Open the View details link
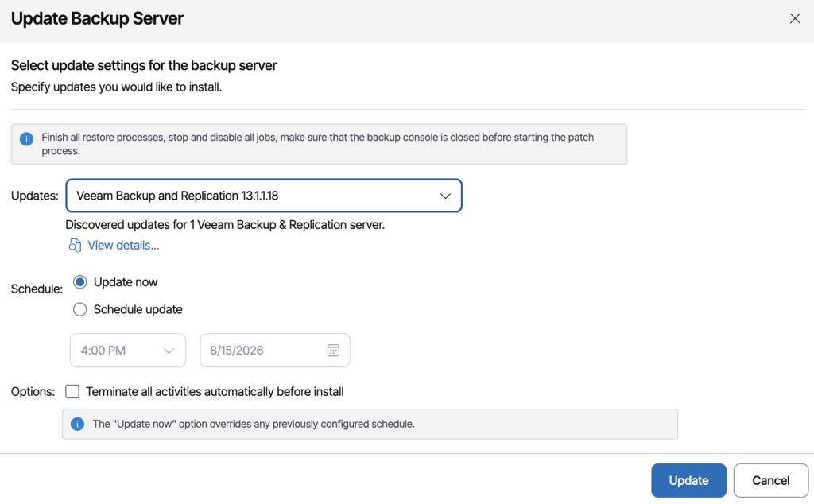814x504 pixels. pos(123,246)
